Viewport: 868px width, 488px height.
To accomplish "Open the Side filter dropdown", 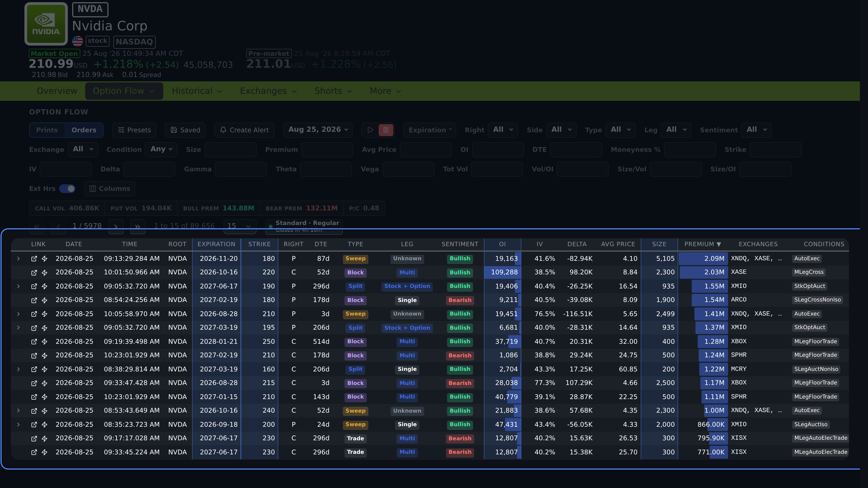I will coord(561,130).
